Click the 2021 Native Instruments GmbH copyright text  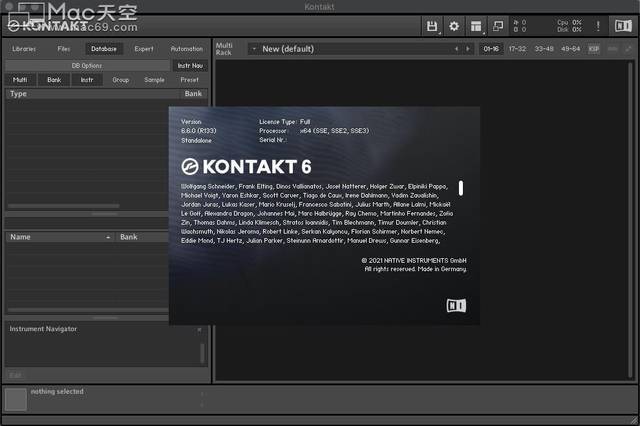click(x=414, y=260)
